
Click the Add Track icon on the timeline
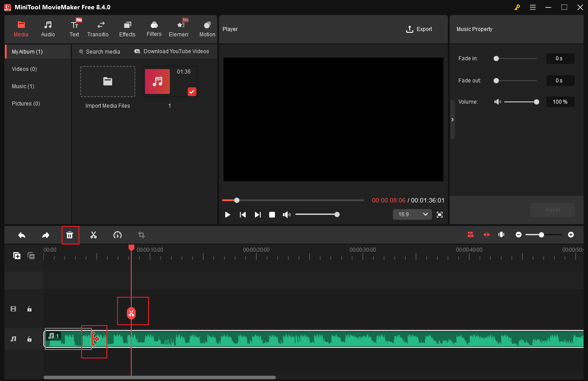[x=17, y=256]
